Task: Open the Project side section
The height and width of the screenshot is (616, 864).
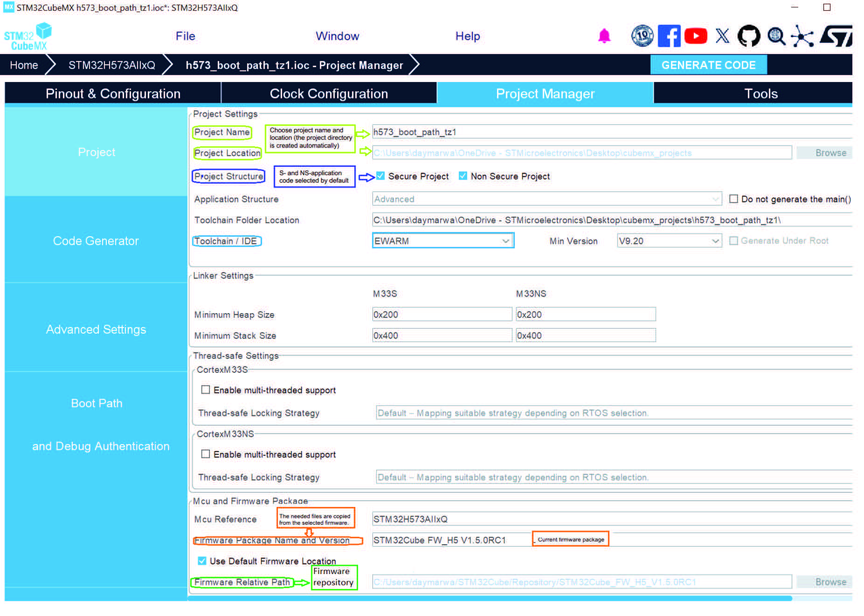Action: [96, 152]
